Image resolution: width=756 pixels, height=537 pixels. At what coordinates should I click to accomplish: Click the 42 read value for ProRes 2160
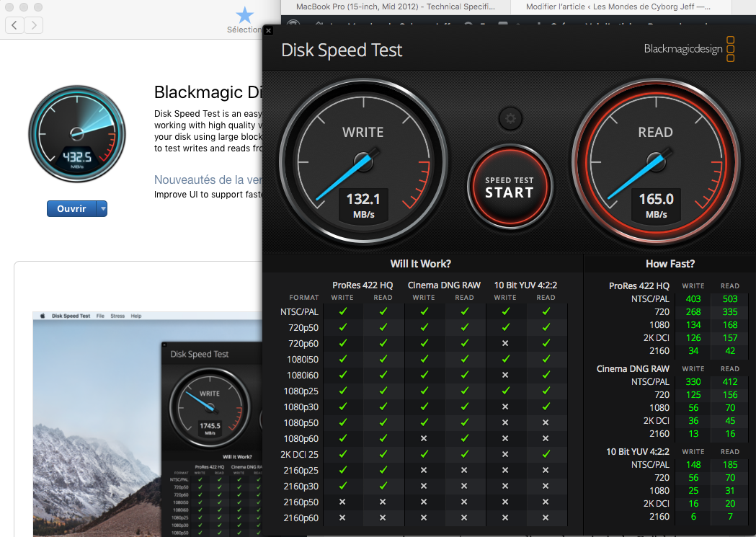click(x=731, y=351)
